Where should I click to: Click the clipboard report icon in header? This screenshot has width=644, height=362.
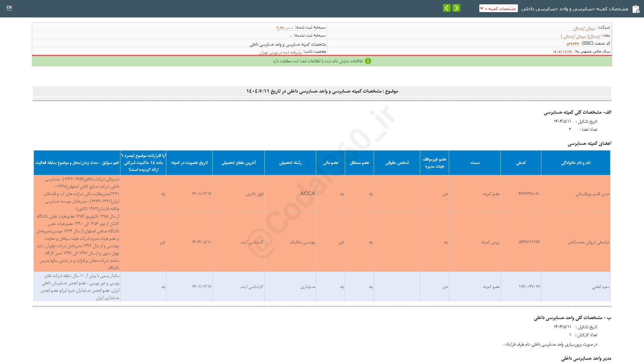pos(636,9)
